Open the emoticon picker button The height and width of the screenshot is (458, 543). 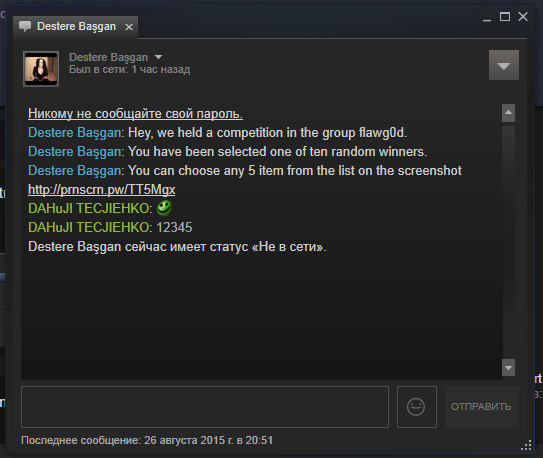(x=417, y=407)
